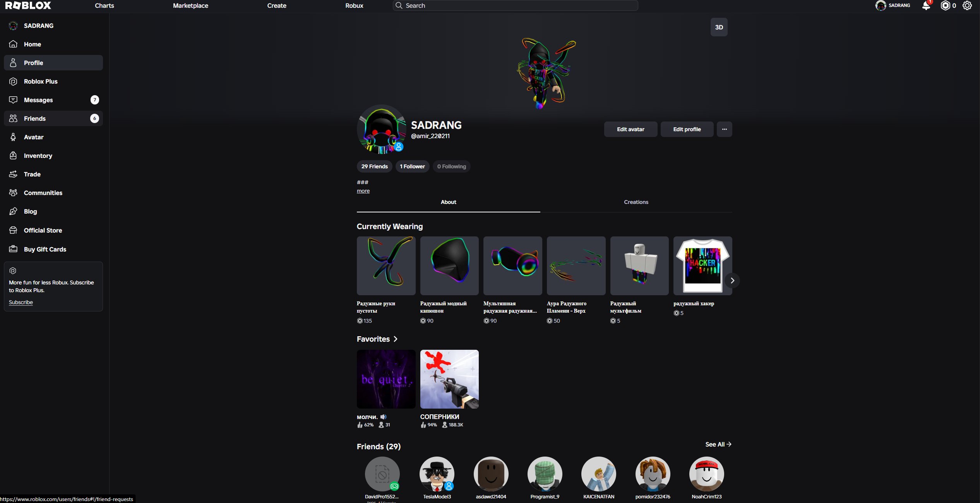Switch to the Creations tab

pos(636,202)
